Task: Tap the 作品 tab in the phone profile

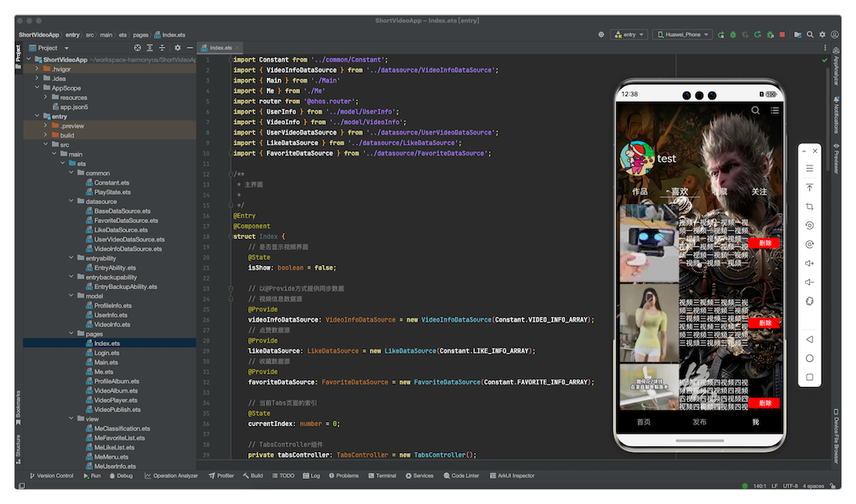Action: coord(639,191)
